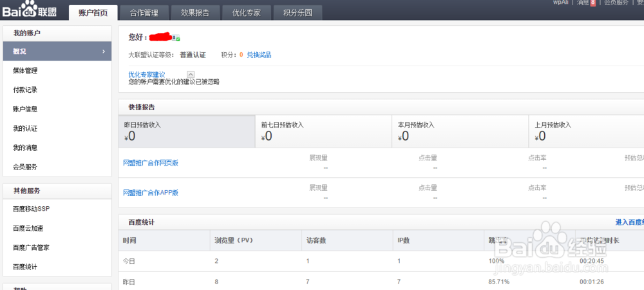Open 消息 in the top bar
644x290 pixels.
[583, 3]
